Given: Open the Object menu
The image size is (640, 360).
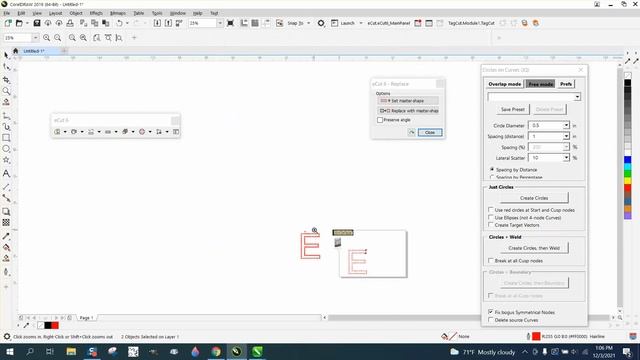Looking at the screenshot, I should tap(76, 13).
